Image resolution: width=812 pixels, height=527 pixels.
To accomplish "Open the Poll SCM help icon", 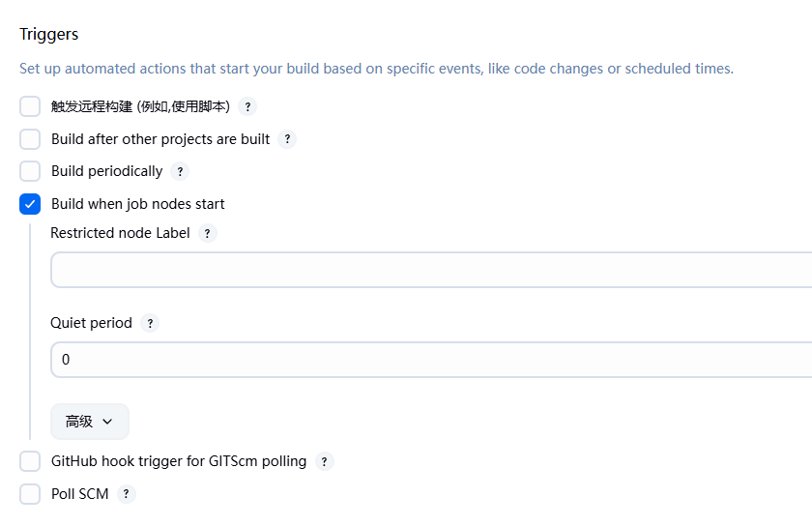I will point(126,494).
